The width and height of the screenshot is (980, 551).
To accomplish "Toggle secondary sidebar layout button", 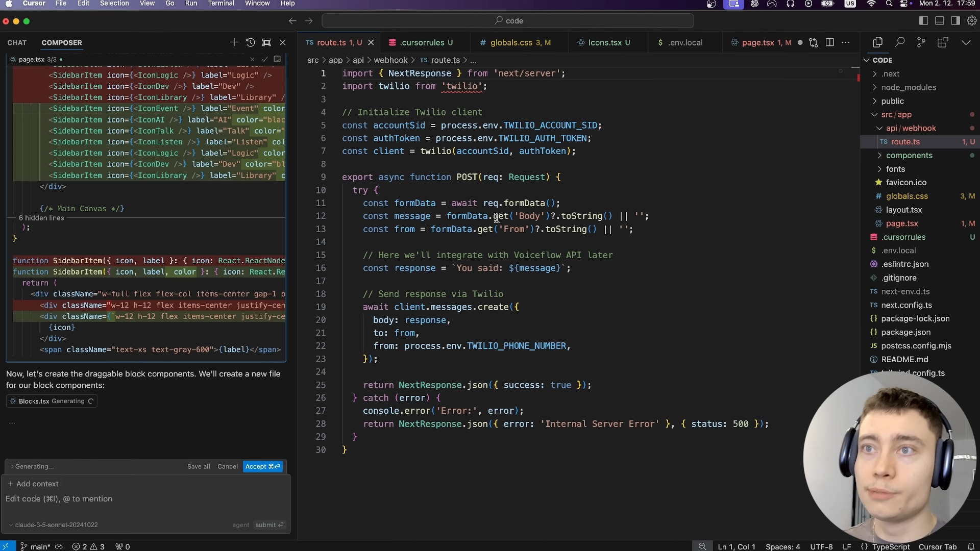I will pos(955,21).
